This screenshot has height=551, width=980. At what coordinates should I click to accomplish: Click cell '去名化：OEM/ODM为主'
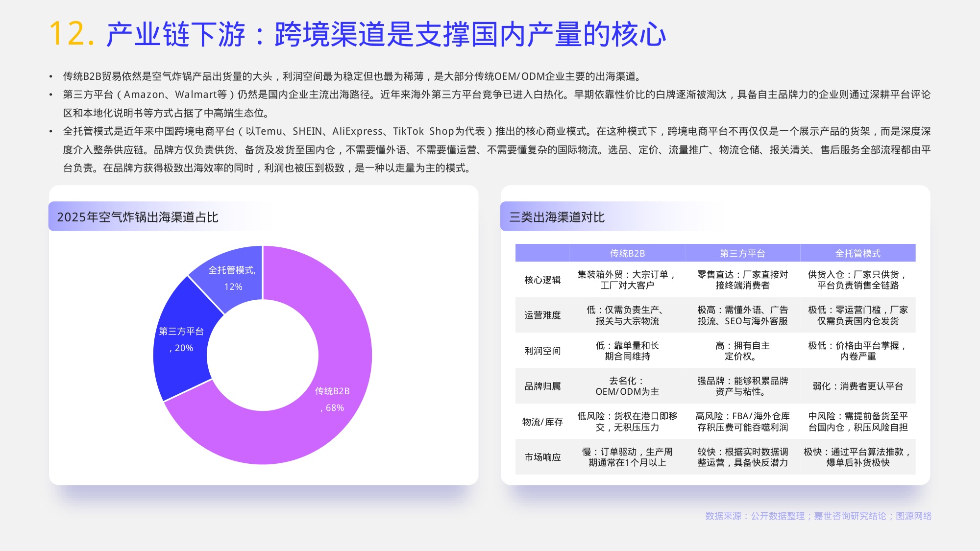pos(627,386)
